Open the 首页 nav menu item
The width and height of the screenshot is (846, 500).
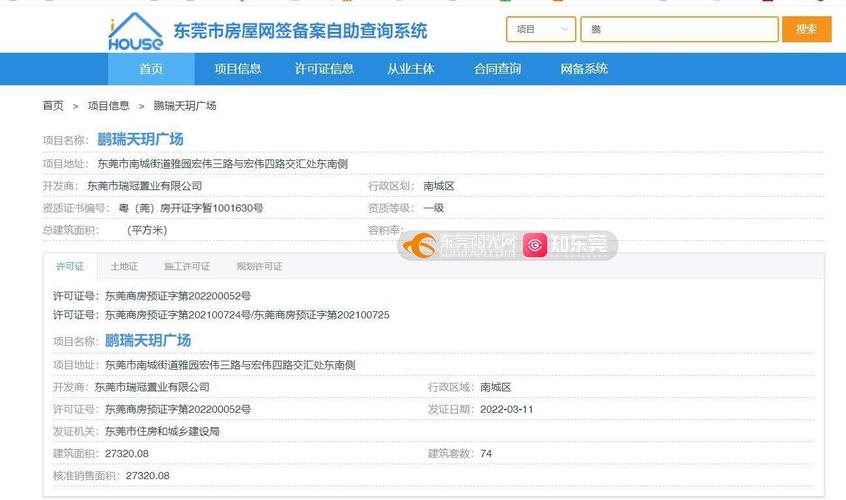click(151, 69)
